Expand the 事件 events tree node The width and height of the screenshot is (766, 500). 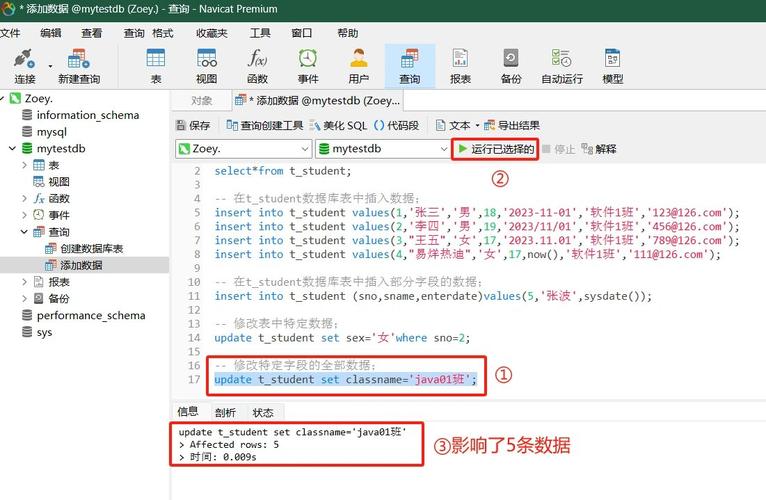click(x=24, y=215)
